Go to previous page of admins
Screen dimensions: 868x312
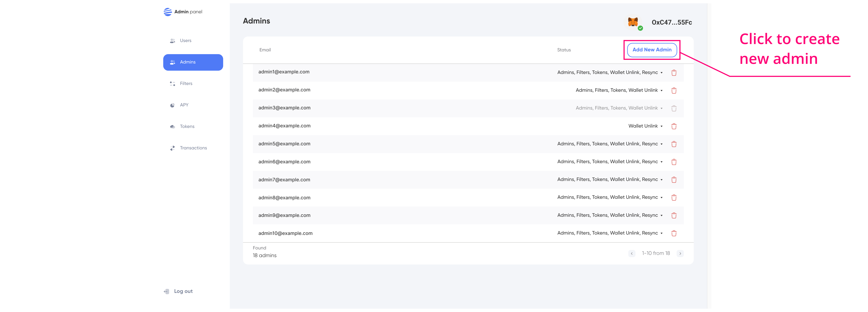point(632,253)
